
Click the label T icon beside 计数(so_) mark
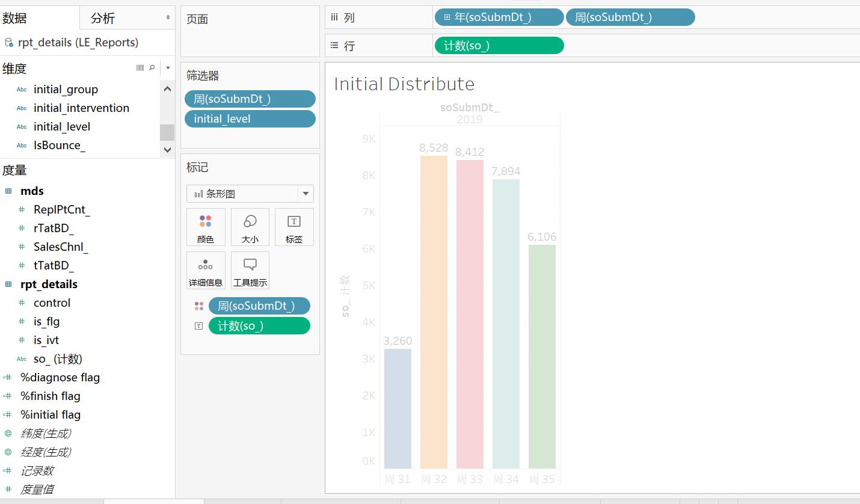click(x=199, y=326)
